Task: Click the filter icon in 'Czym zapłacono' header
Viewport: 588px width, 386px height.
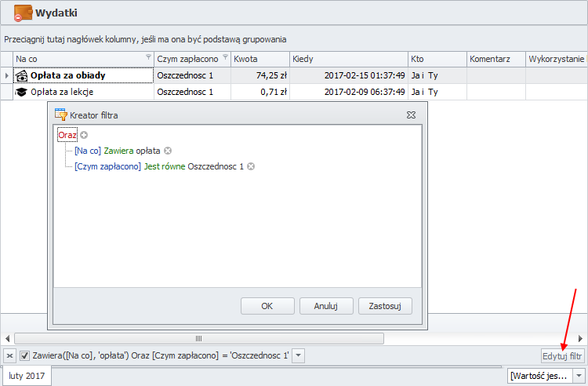Action: point(226,58)
